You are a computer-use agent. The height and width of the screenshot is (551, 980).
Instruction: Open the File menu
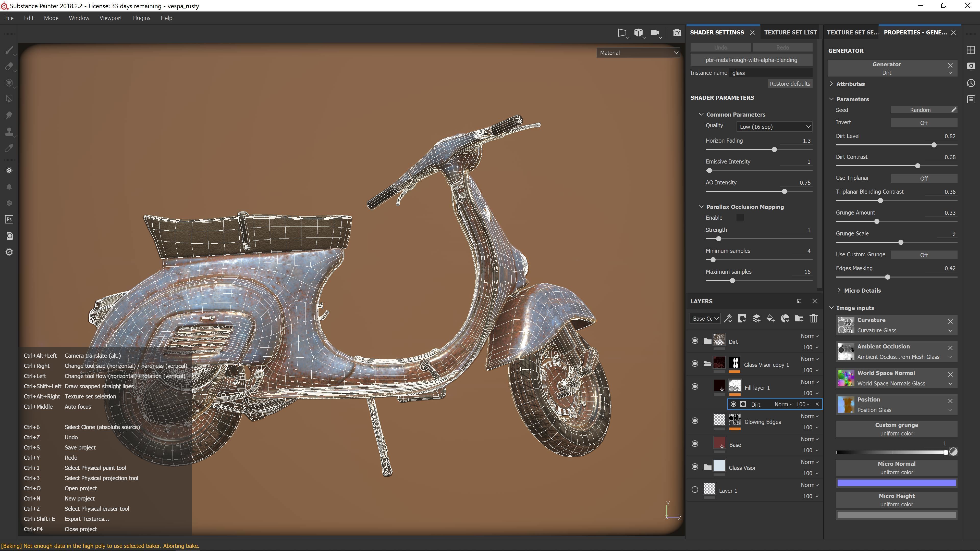[9, 18]
